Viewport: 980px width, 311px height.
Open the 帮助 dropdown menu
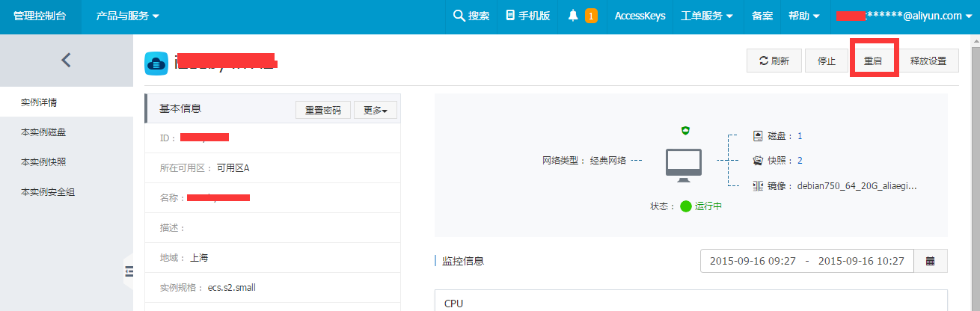[x=804, y=16]
